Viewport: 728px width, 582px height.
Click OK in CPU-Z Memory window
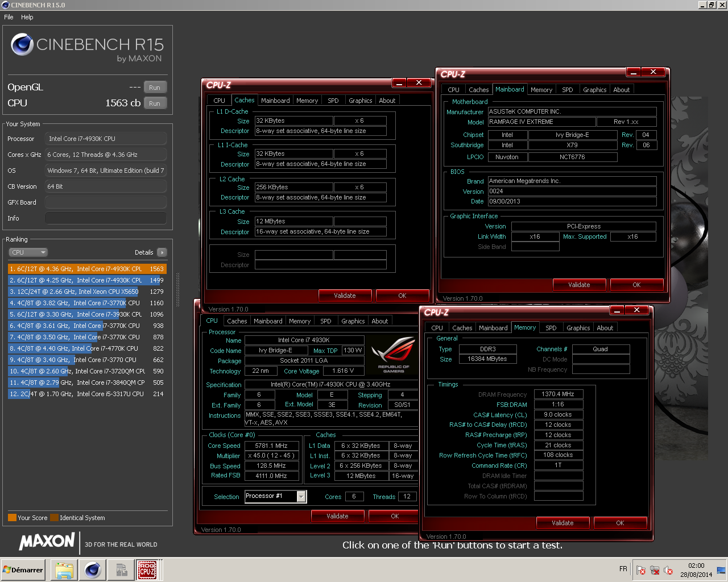(620, 523)
